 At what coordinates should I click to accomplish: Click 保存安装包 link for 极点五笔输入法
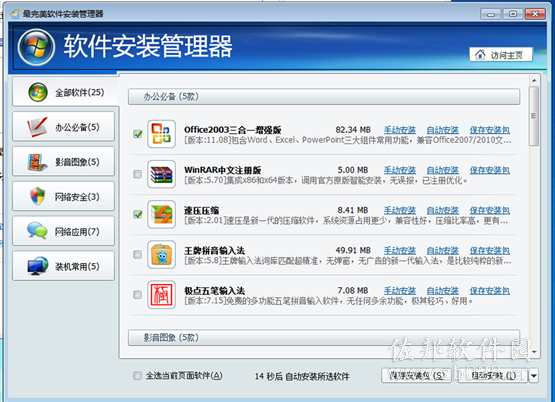[490, 291]
